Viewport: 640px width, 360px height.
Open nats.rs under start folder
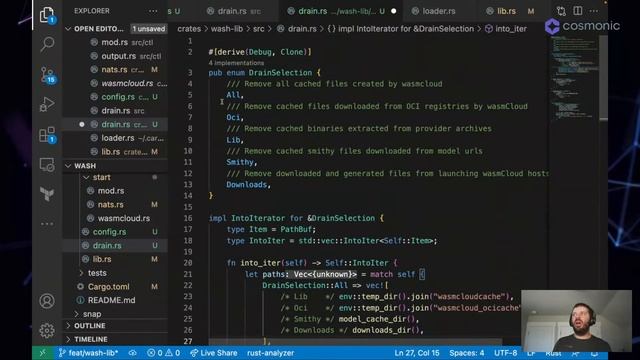[115, 204]
